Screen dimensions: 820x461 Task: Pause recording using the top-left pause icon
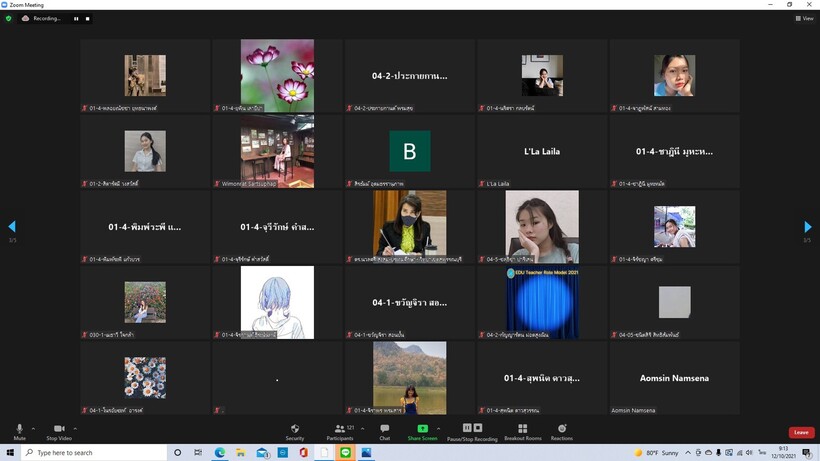[76, 18]
